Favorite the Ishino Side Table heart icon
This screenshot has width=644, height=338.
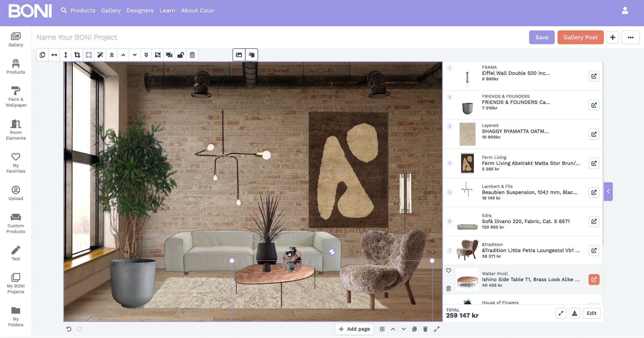448,271
